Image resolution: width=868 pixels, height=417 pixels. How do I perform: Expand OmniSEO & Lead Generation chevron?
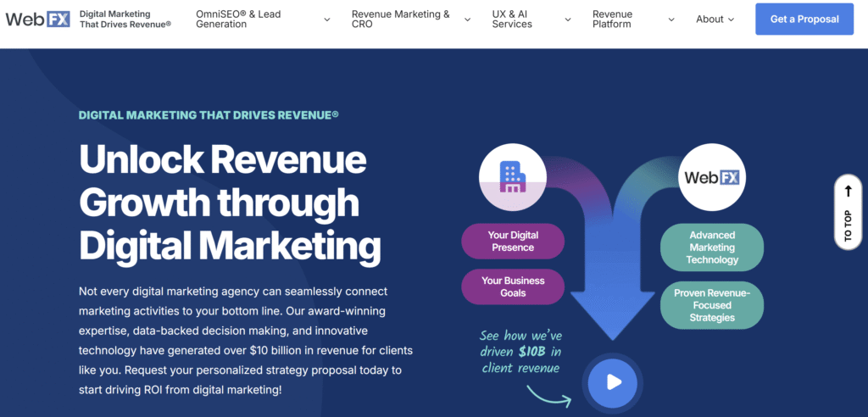click(327, 19)
